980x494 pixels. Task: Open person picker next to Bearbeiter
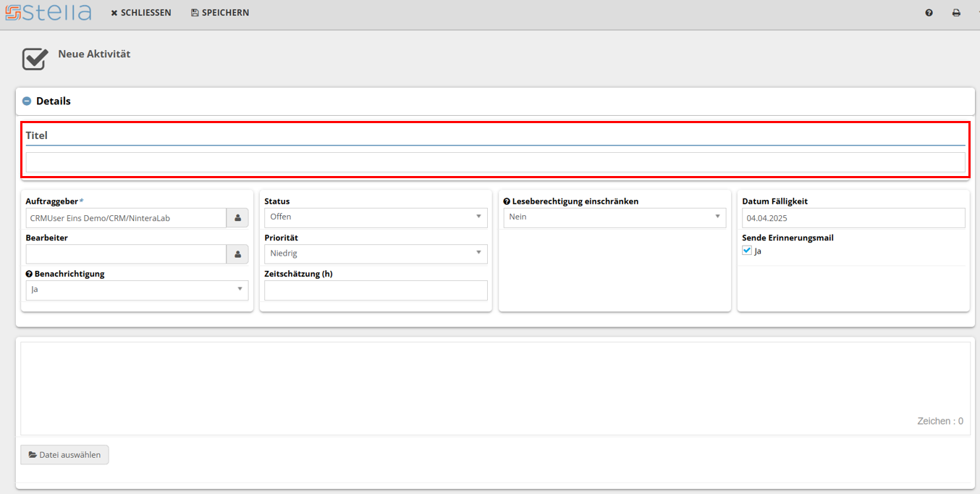click(237, 254)
